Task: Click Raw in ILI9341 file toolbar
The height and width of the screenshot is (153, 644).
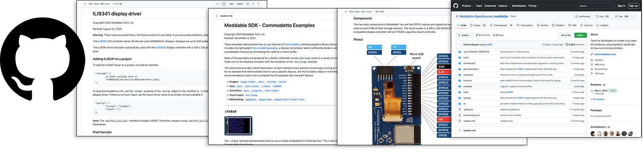Action: (x=231, y=4)
